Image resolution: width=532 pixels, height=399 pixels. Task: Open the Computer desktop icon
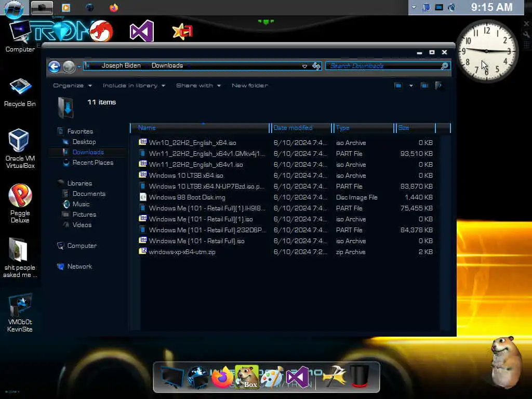20,37
